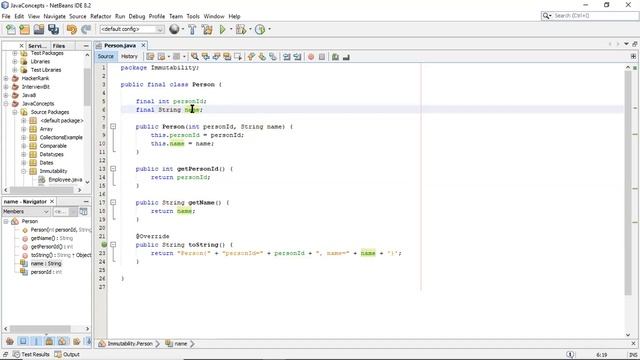Click the search magnifier icon in search box
This screenshot has height=360, width=640.
(x=546, y=16)
